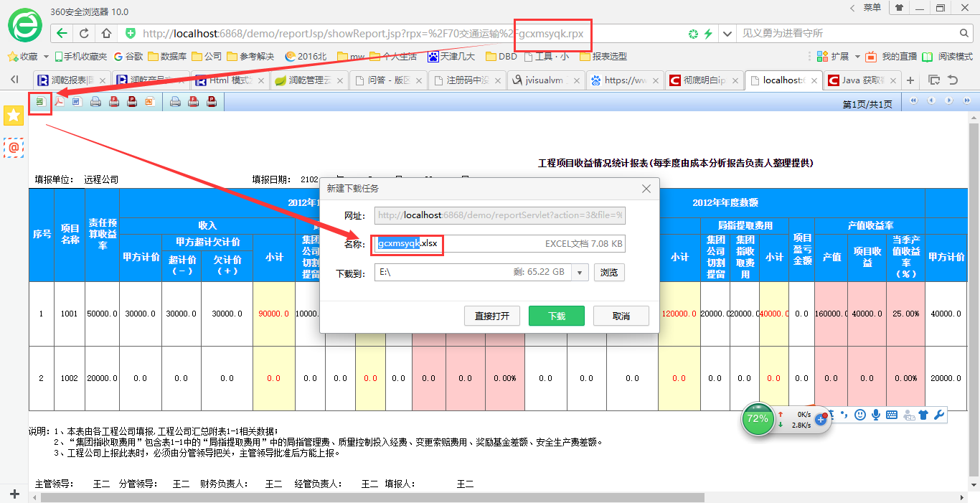980x503 pixels.
Task: Open the 扩展 extensions dropdown arrow
Action: 856,57
